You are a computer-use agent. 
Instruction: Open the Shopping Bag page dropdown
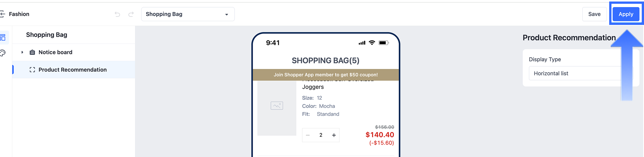click(188, 14)
